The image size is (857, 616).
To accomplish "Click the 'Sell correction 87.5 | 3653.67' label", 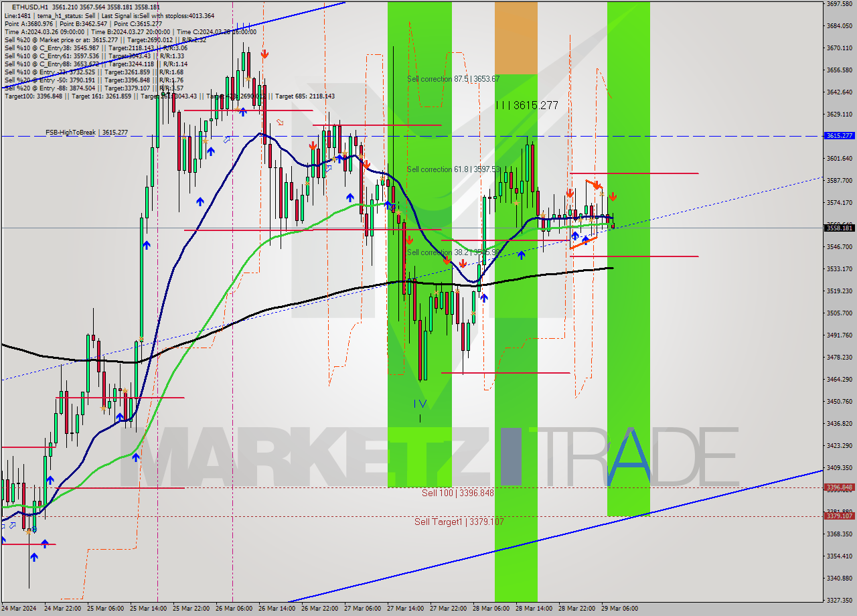I will click(453, 79).
